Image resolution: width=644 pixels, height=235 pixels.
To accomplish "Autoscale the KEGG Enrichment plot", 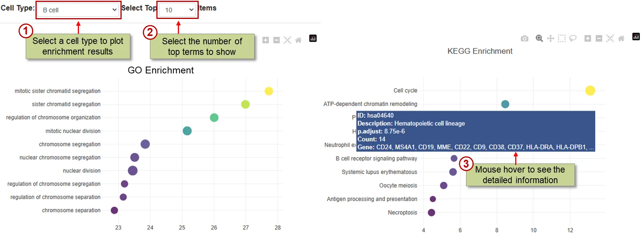I will pyautogui.click(x=610, y=38).
